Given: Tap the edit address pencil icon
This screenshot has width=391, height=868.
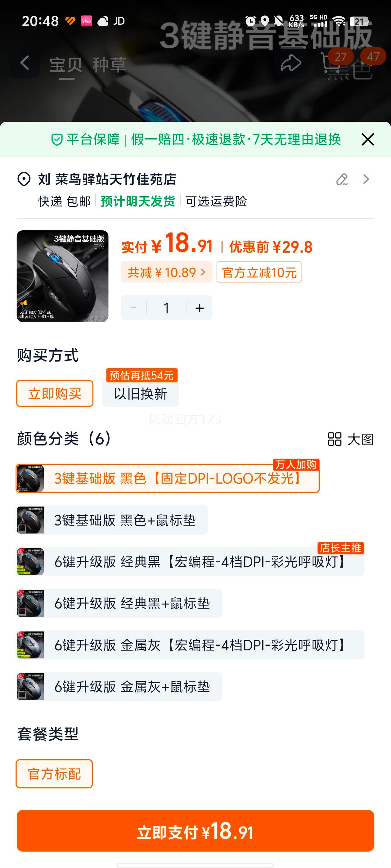Looking at the screenshot, I should (342, 179).
